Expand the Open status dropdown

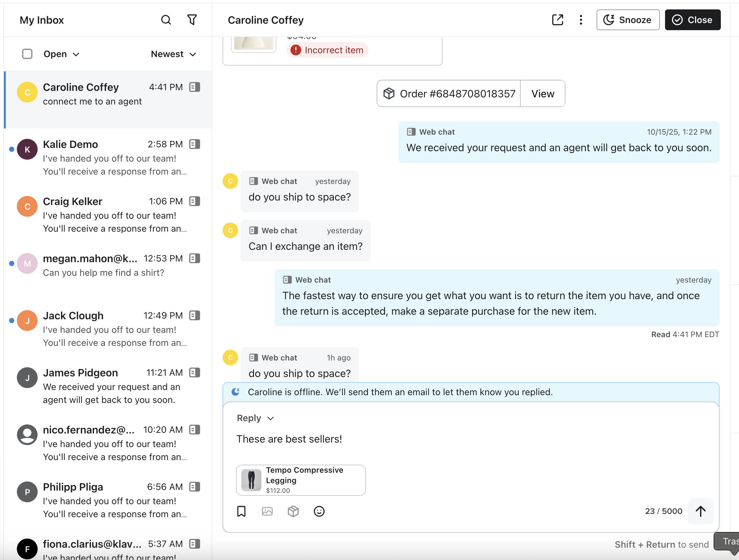click(x=61, y=54)
